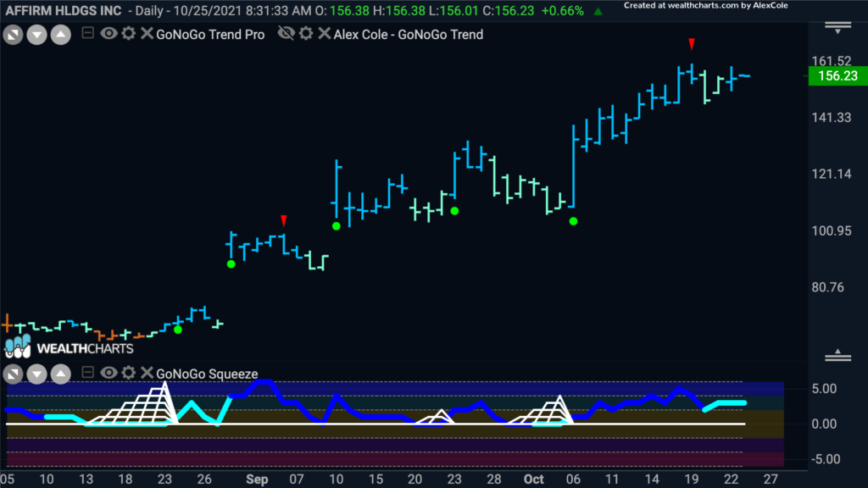Click the 0.00 squeeze axis label

point(824,424)
